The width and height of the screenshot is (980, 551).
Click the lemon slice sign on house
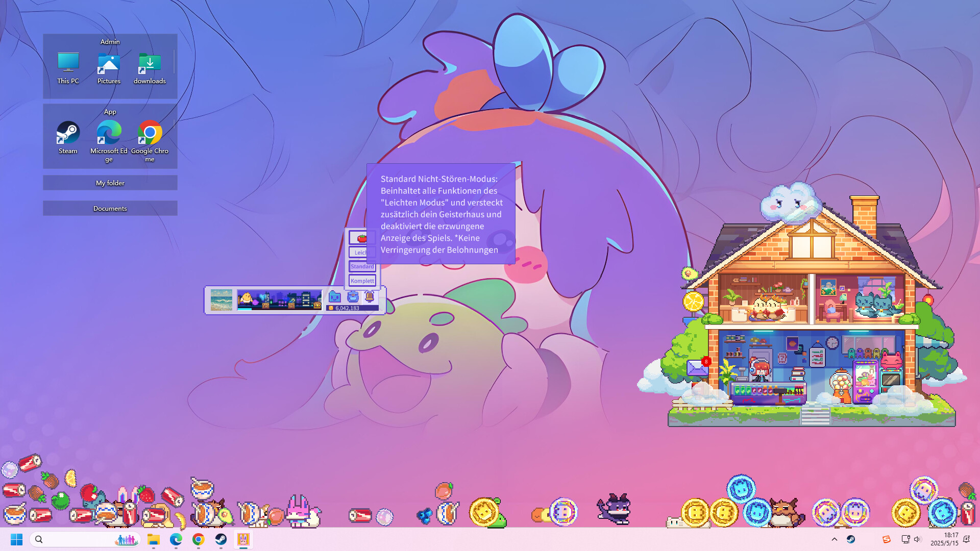coord(693,302)
